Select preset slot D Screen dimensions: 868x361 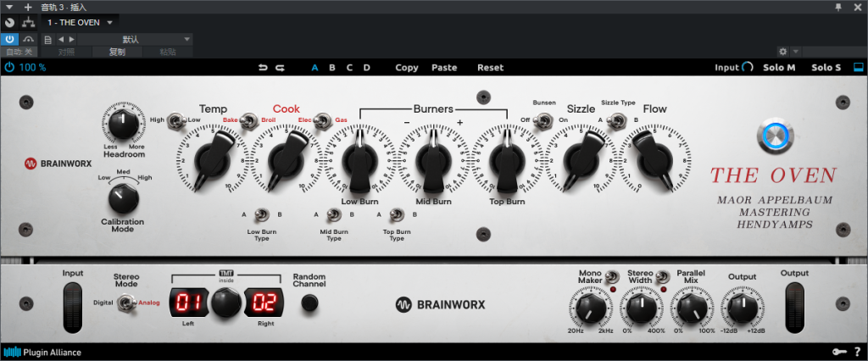[366, 68]
